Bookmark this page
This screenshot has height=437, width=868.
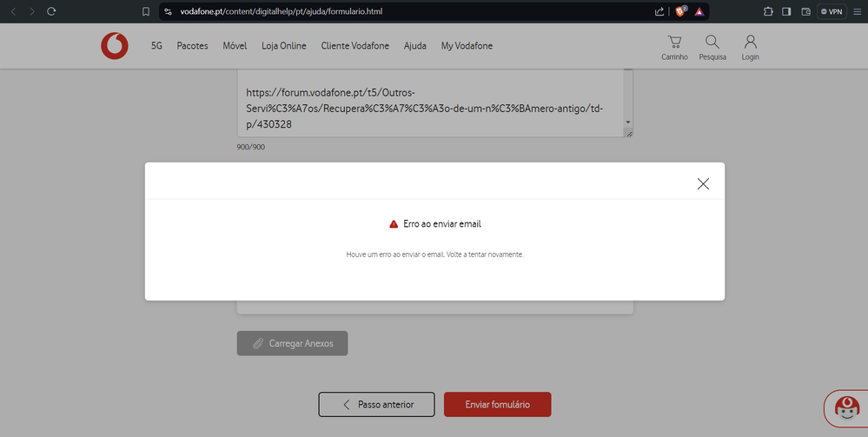146,11
